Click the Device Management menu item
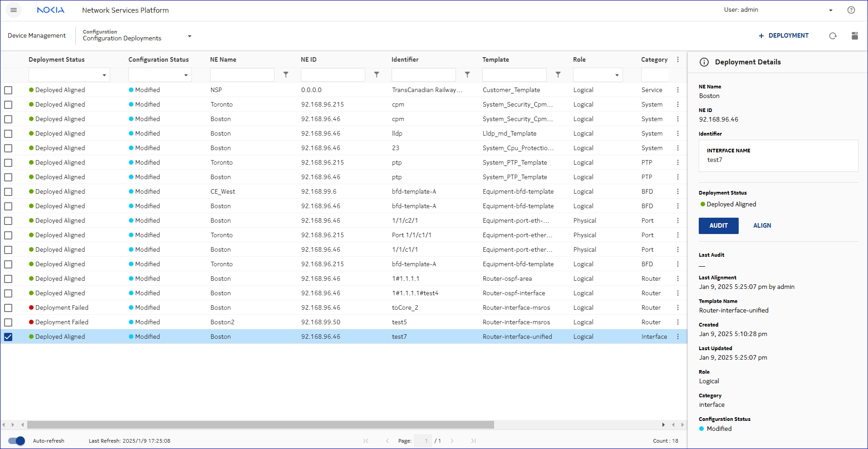This screenshot has width=868, height=449. pos(37,36)
